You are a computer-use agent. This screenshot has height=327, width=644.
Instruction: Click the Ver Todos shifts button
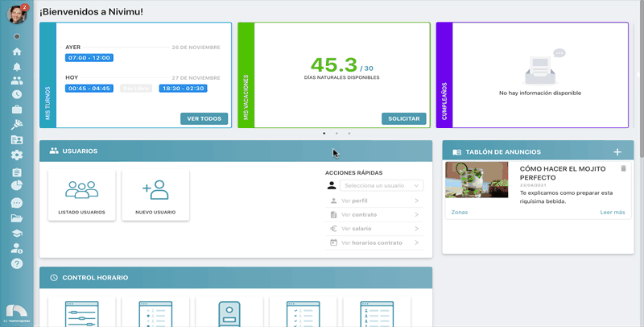coord(204,118)
